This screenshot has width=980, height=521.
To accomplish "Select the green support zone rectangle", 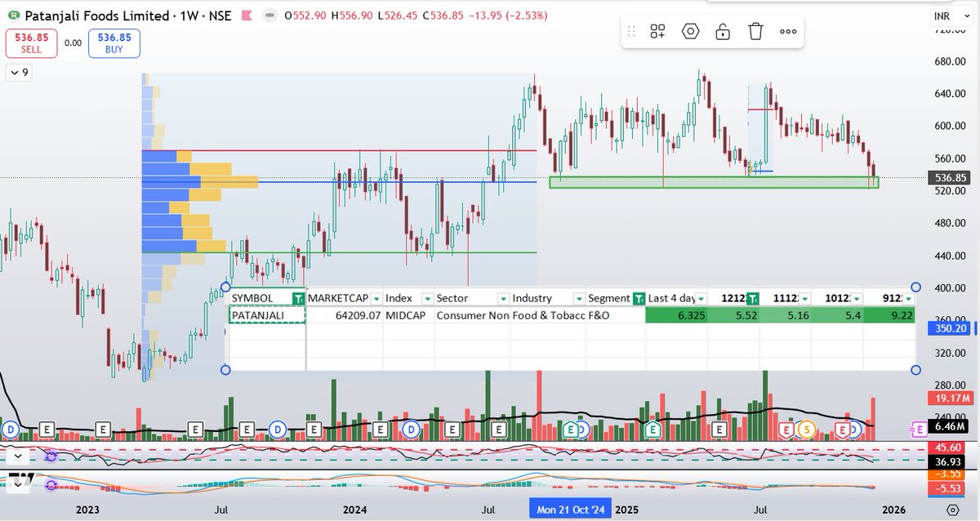I will click(x=714, y=182).
